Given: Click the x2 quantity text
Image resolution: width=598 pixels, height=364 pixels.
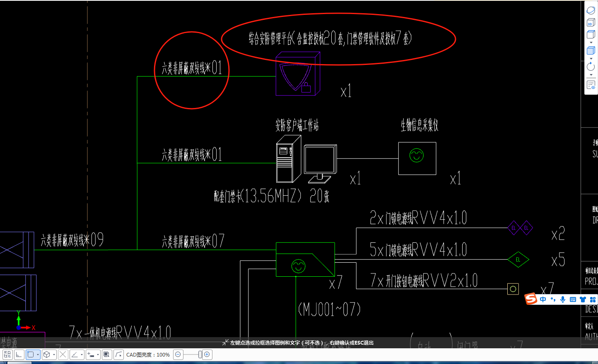Looking at the screenshot, I should pos(558,234).
